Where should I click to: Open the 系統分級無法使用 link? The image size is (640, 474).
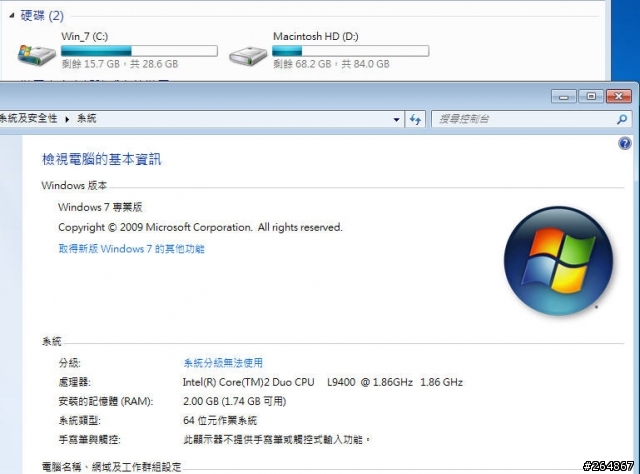(x=223, y=363)
